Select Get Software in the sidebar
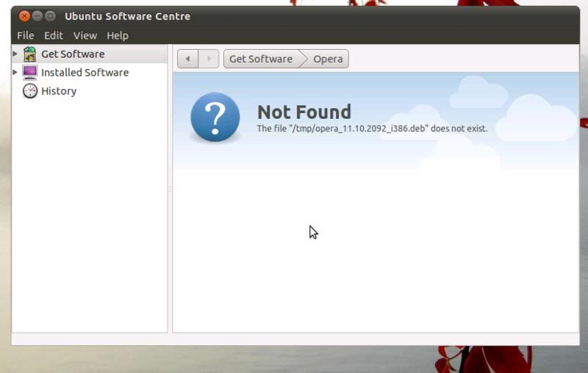The image size is (588, 373). [90, 54]
